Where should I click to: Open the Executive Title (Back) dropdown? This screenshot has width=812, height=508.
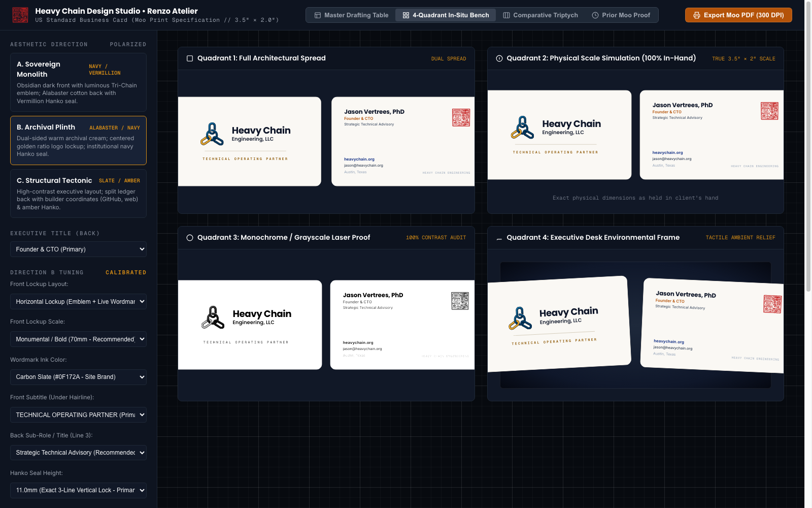(78, 249)
